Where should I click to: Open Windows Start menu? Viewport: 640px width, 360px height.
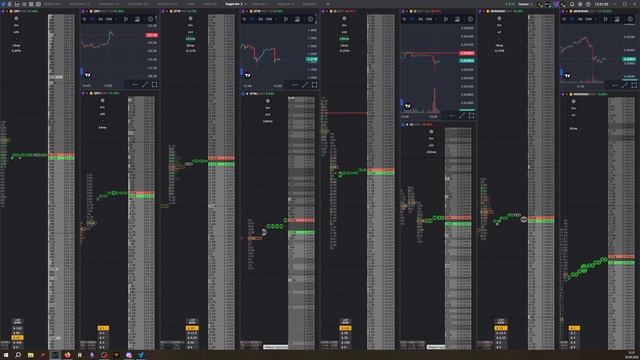6,355
